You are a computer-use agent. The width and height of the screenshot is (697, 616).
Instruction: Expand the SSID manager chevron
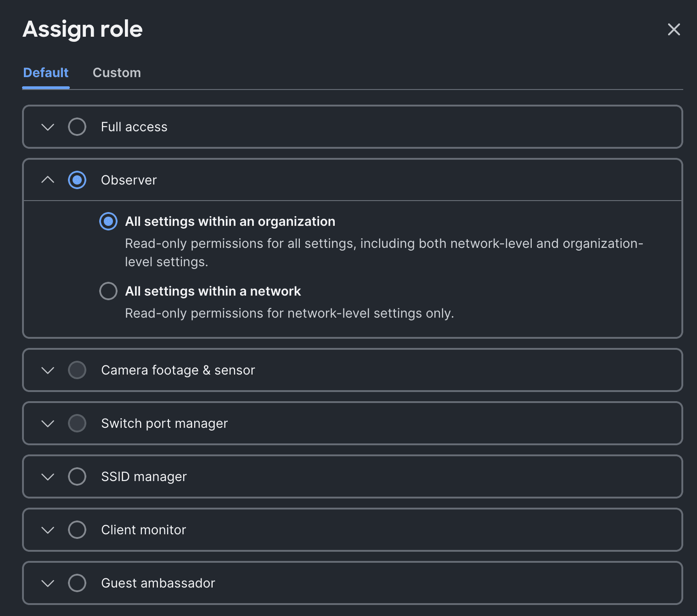pos(48,476)
